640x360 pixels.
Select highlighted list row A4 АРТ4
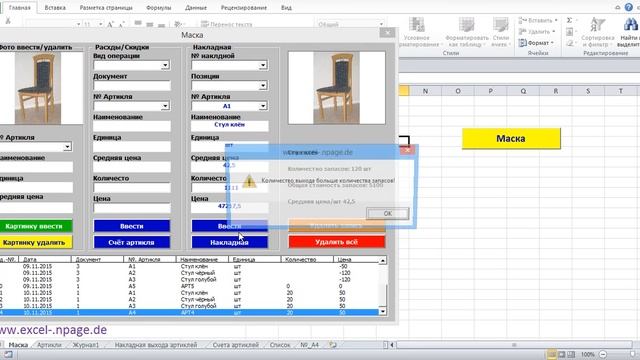(190, 313)
